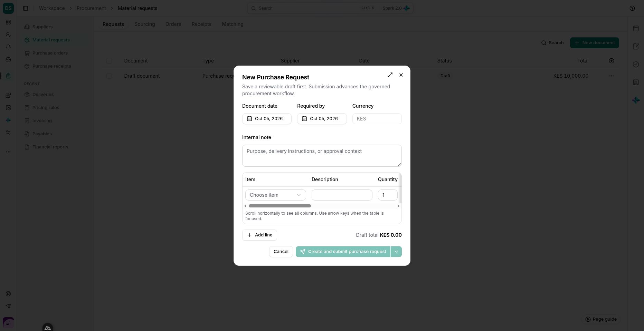Expand the New Purchase Request dialog to fullscreen
The width and height of the screenshot is (644, 331).
pyautogui.click(x=390, y=75)
